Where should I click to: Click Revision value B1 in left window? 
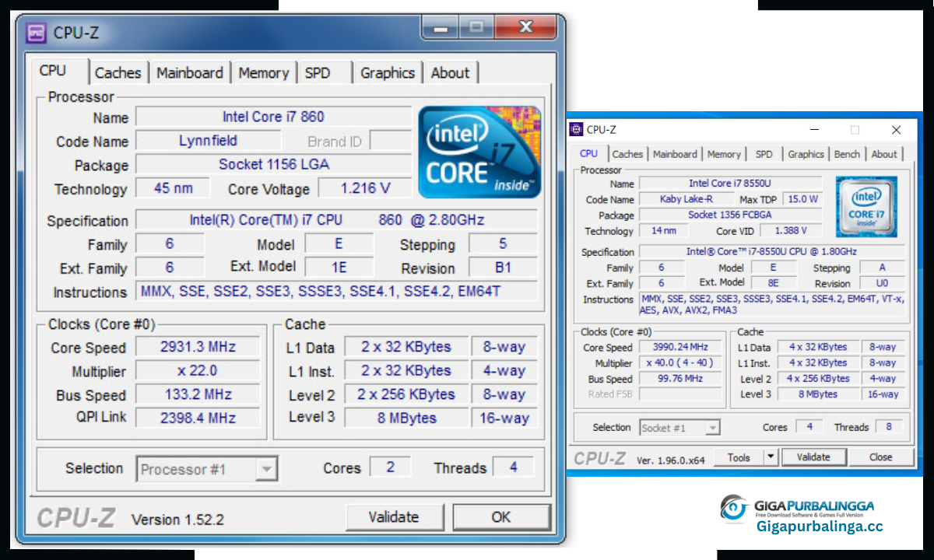click(503, 268)
